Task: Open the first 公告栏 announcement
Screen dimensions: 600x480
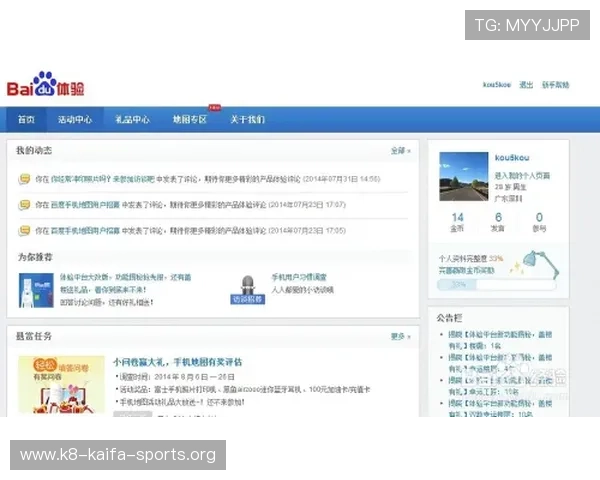Action: (500, 340)
